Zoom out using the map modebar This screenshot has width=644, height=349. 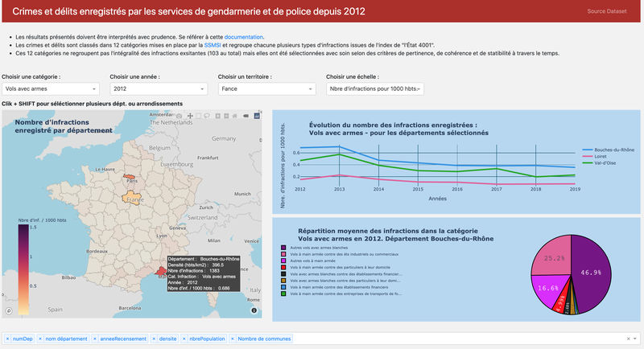coord(226,116)
